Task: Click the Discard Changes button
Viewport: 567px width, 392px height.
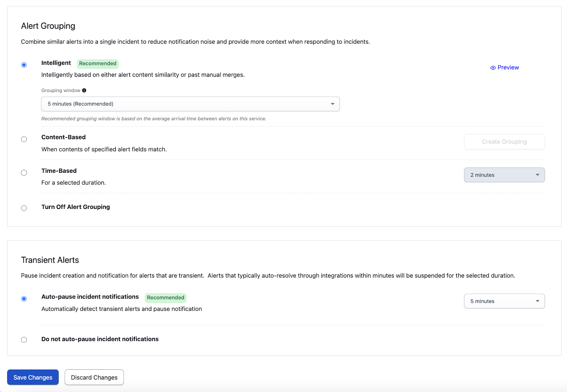Action: [x=94, y=377]
